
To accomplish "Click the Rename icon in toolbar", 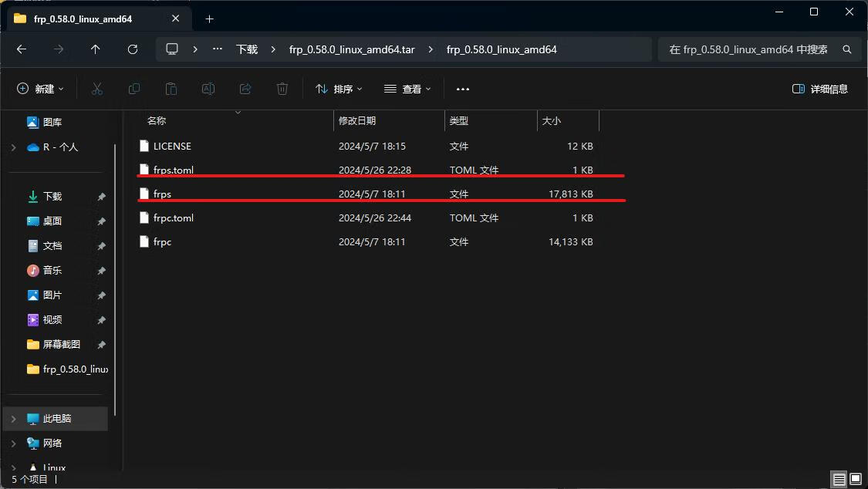I will (x=208, y=89).
